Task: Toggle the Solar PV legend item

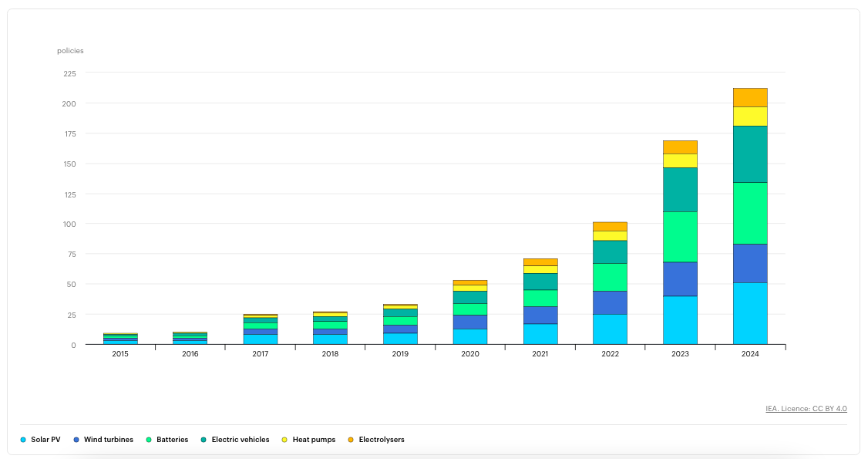Action: tap(40, 440)
